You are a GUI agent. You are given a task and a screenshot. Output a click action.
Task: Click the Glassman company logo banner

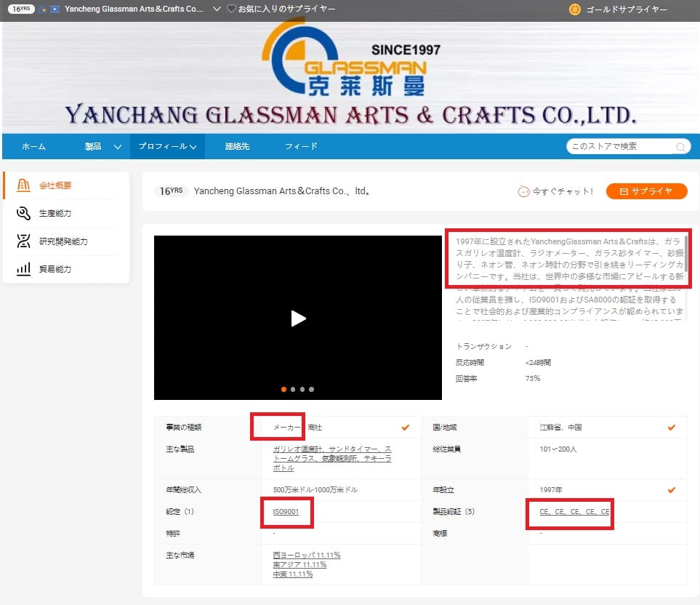pos(351,76)
